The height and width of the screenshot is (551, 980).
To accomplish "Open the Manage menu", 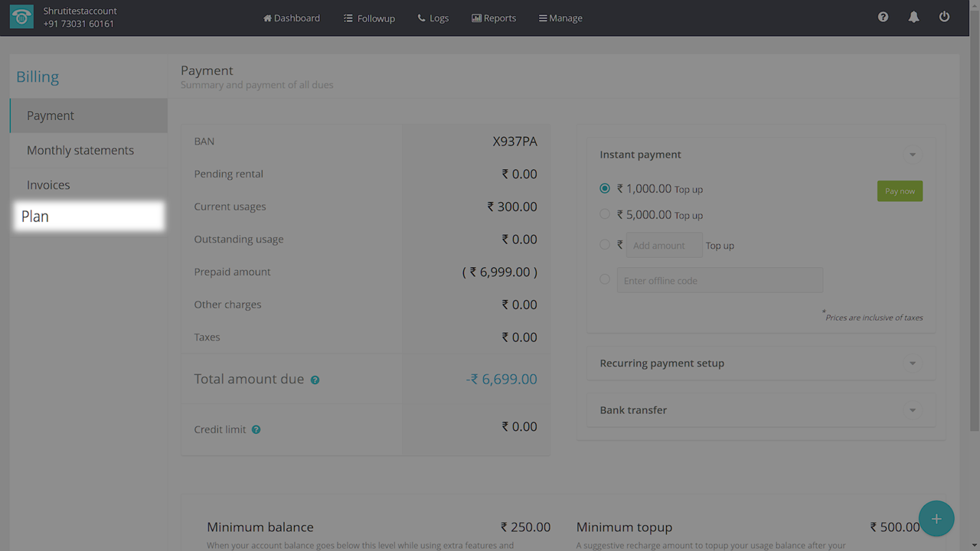I will click(x=560, y=18).
